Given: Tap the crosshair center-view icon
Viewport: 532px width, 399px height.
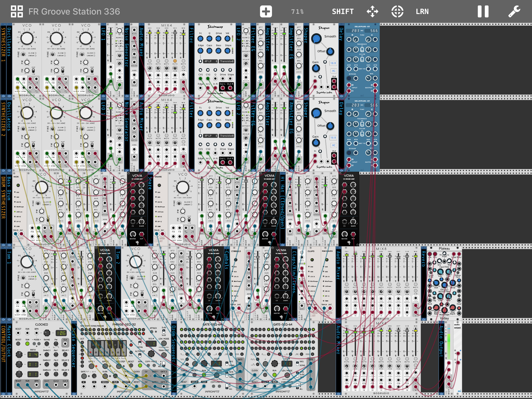Looking at the screenshot, I should click(397, 11).
